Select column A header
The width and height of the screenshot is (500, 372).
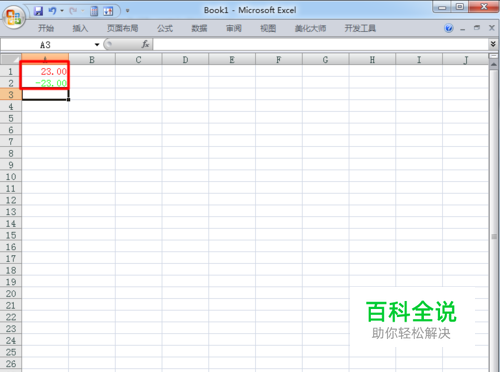coord(45,59)
